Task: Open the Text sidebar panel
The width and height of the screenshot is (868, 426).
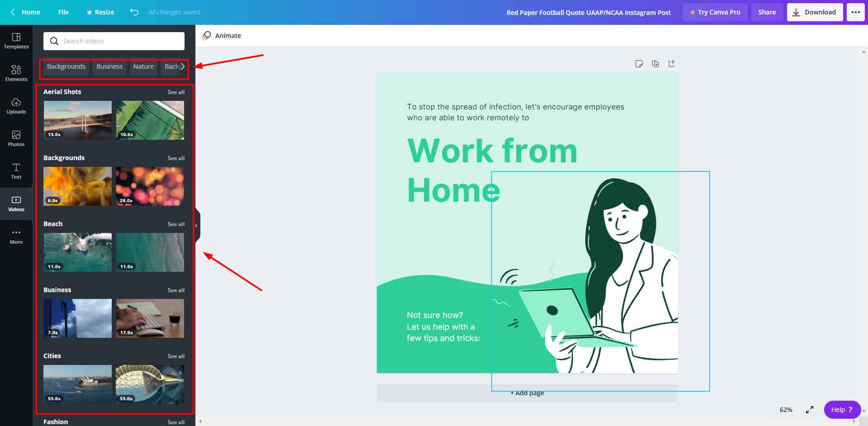Action: (x=16, y=171)
